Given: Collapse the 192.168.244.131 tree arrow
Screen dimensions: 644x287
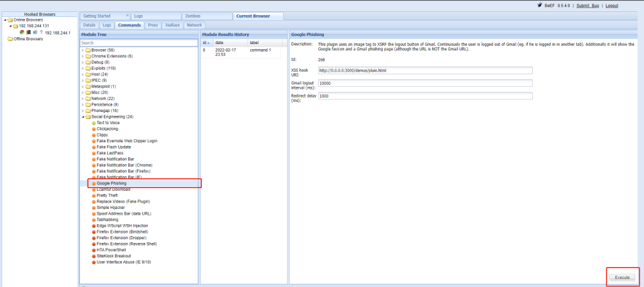Looking at the screenshot, I should [x=11, y=26].
